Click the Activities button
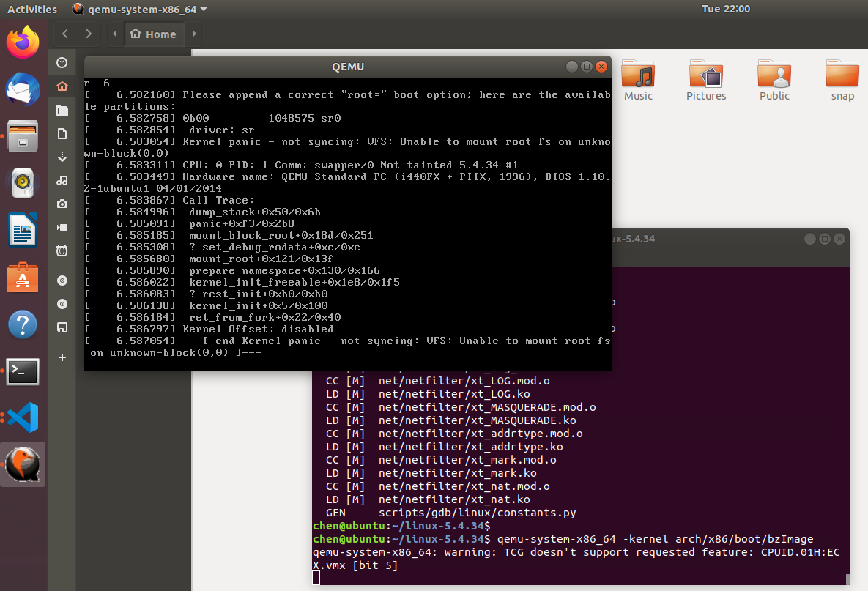868x591 pixels. point(32,10)
